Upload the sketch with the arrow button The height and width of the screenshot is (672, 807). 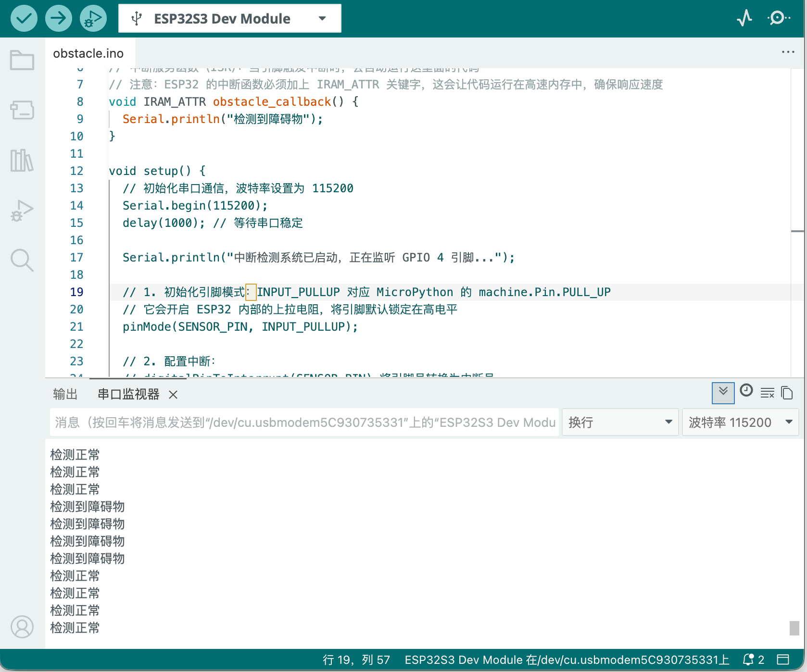coord(59,19)
